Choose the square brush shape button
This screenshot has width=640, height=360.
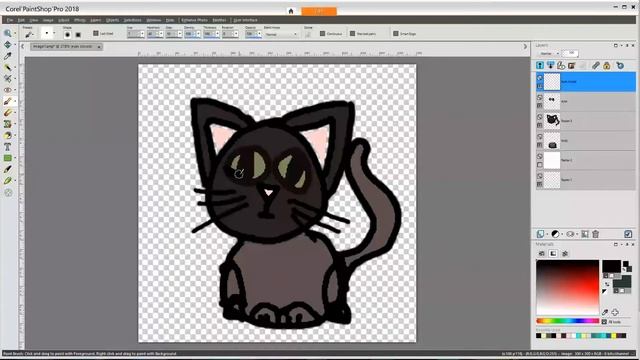pos(78,35)
